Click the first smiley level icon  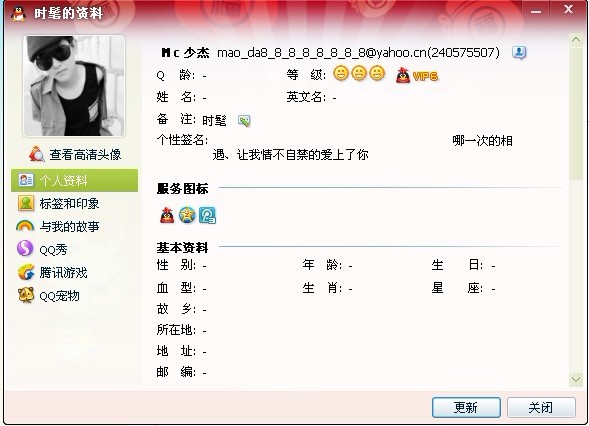(x=341, y=73)
